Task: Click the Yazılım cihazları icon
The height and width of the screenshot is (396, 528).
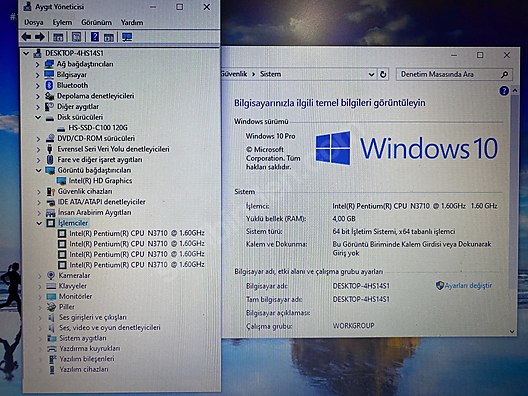Action: (x=52, y=370)
